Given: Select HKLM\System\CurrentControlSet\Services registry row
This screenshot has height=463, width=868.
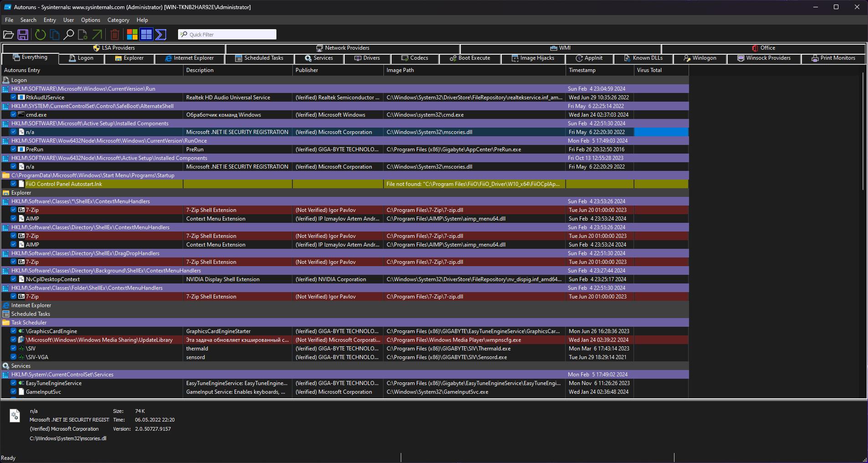Looking at the screenshot, I should pos(345,375).
